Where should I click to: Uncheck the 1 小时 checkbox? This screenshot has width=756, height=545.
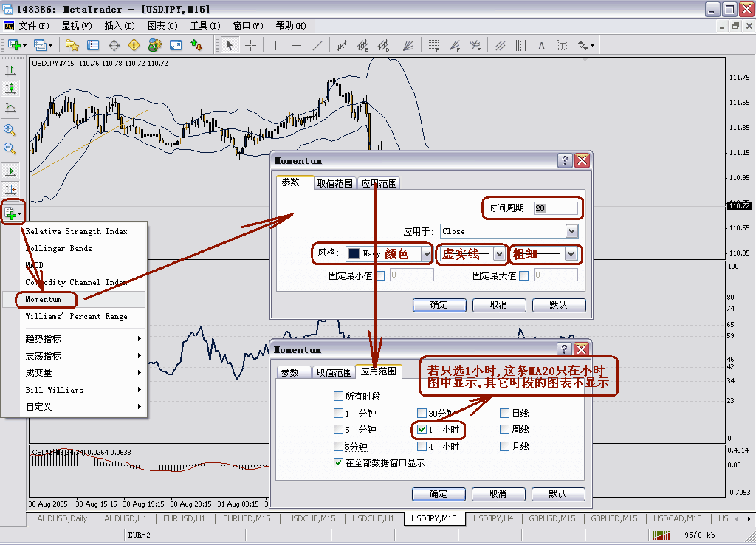[x=422, y=429]
